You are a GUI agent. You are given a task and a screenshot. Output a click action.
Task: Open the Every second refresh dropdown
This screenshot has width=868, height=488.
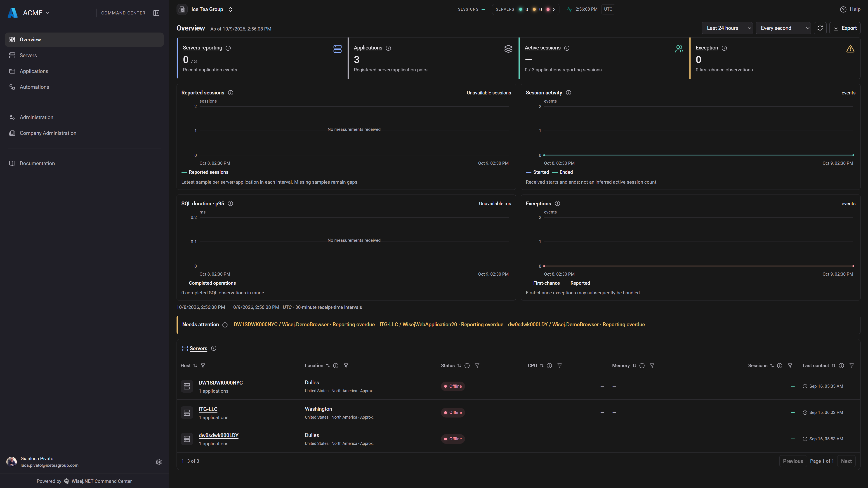pos(783,28)
